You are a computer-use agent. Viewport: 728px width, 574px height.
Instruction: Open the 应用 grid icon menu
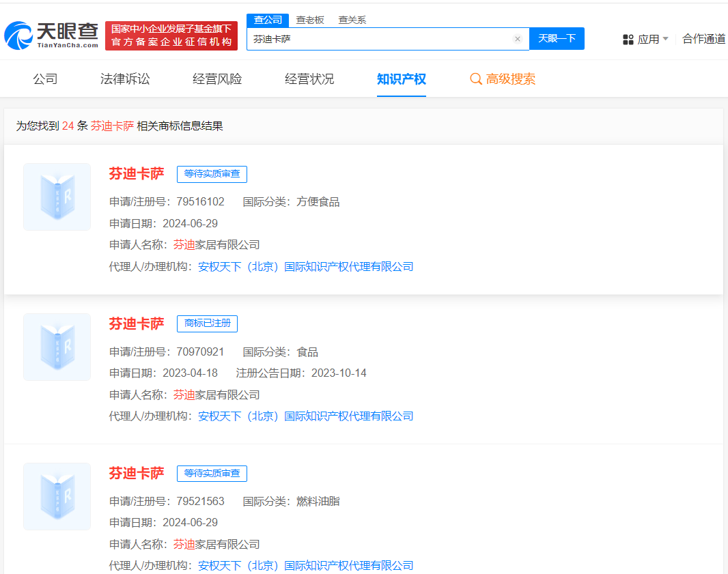point(628,40)
